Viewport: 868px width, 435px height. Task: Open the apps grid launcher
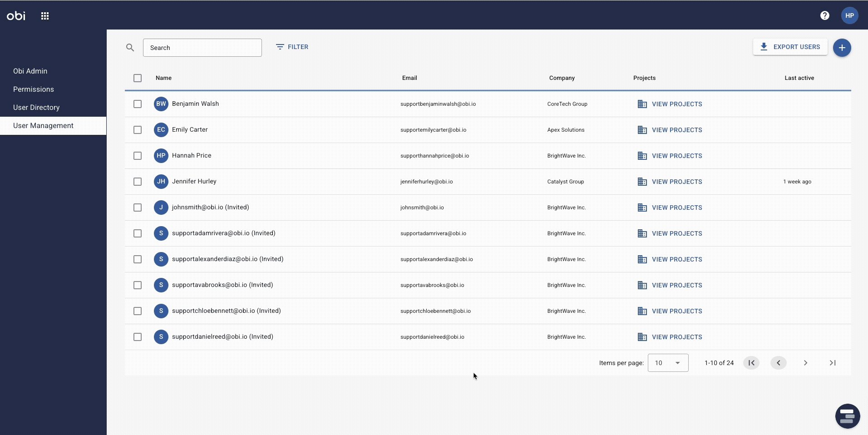click(x=45, y=15)
